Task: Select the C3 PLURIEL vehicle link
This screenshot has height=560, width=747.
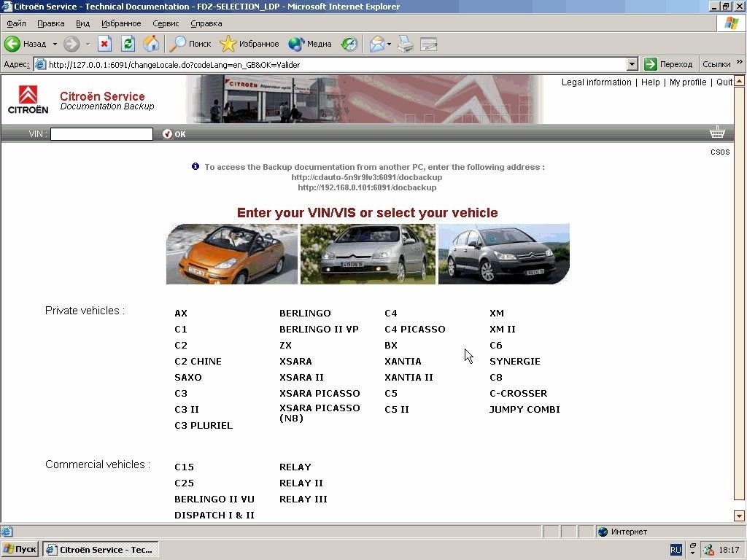Action: (204, 426)
